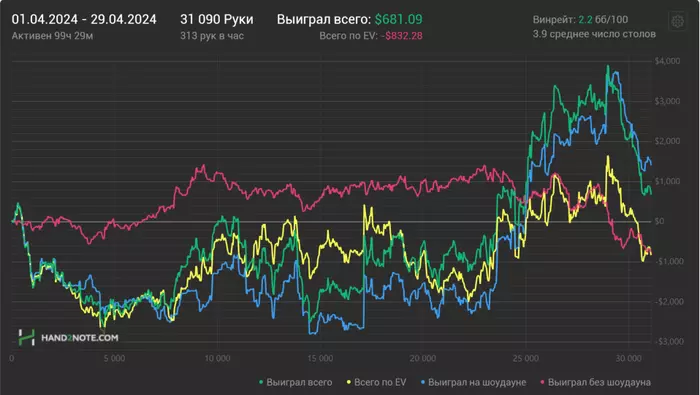Toggle the pink 'Выиграл без шоудауна' legend series
Viewport: 700px width, 395px height.
(596, 383)
